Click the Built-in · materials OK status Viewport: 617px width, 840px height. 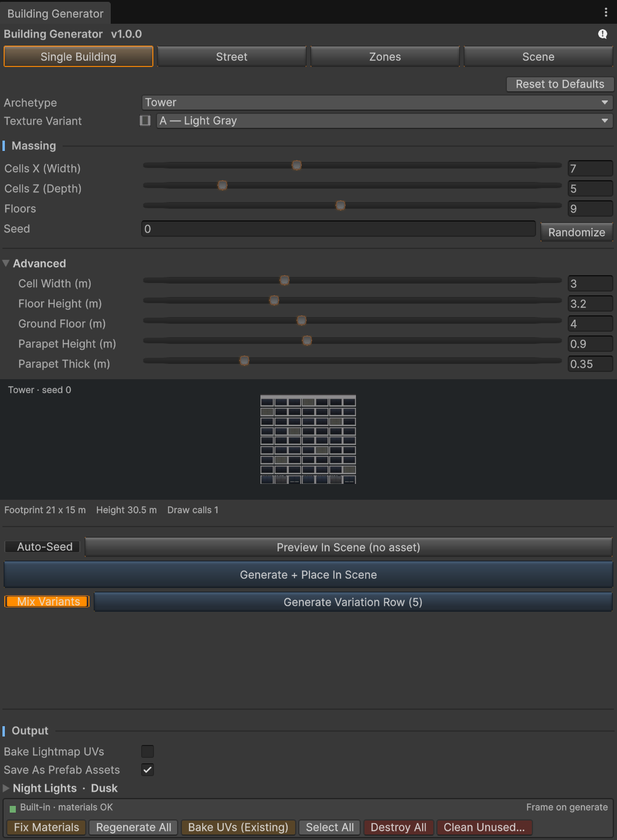pyautogui.click(x=66, y=807)
